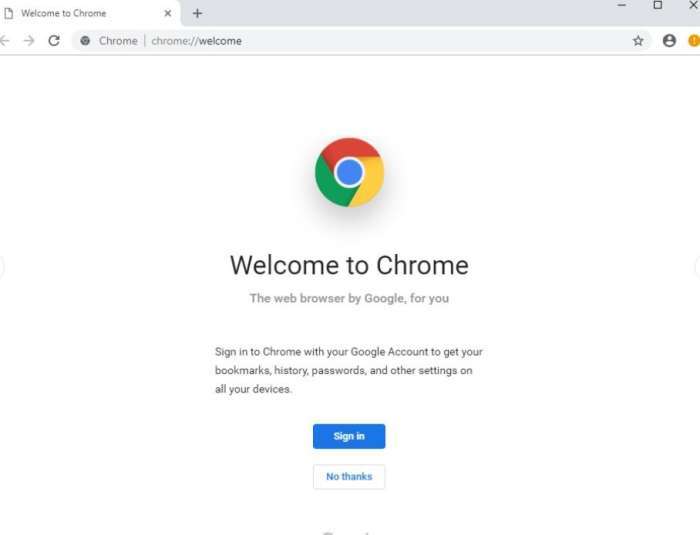
Task: Click the back navigation arrow
Action: tap(4, 41)
